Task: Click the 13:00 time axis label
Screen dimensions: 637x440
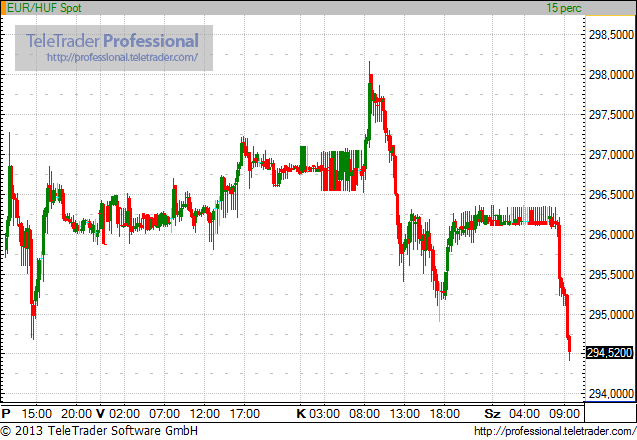Action: pos(405,414)
